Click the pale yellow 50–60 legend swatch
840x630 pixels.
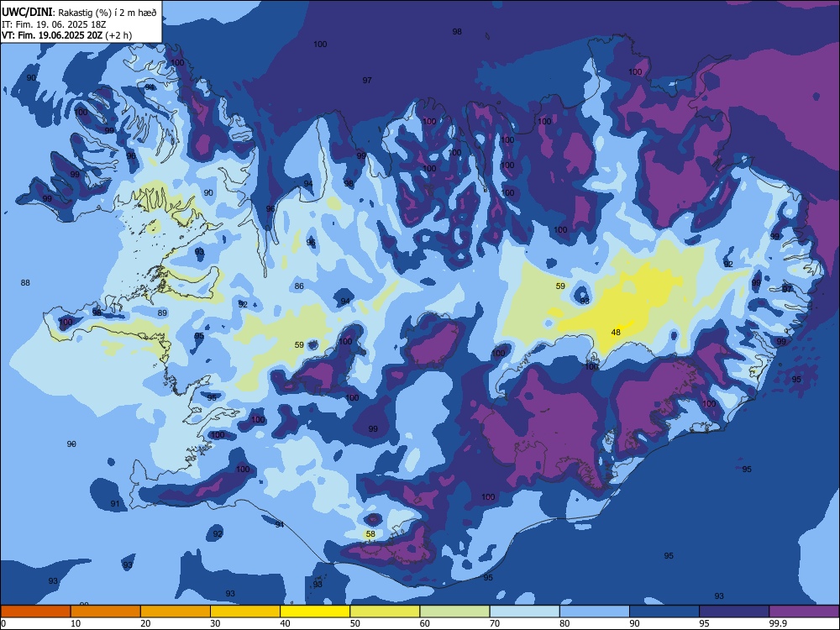pos(386,612)
